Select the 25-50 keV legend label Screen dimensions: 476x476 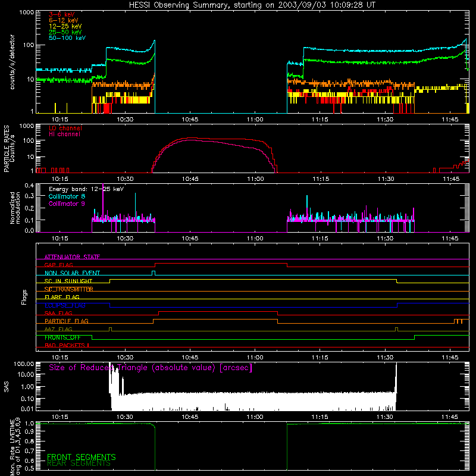pyautogui.click(x=65, y=32)
